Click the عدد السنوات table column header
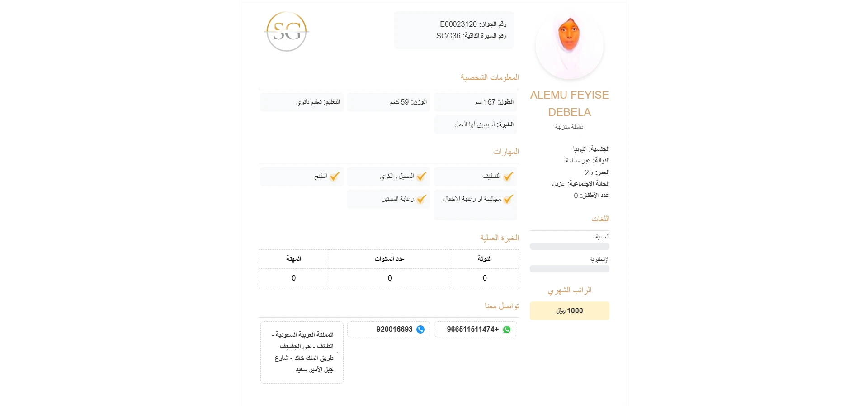The width and height of the screenshot is (868, 406). coord(390,259)
